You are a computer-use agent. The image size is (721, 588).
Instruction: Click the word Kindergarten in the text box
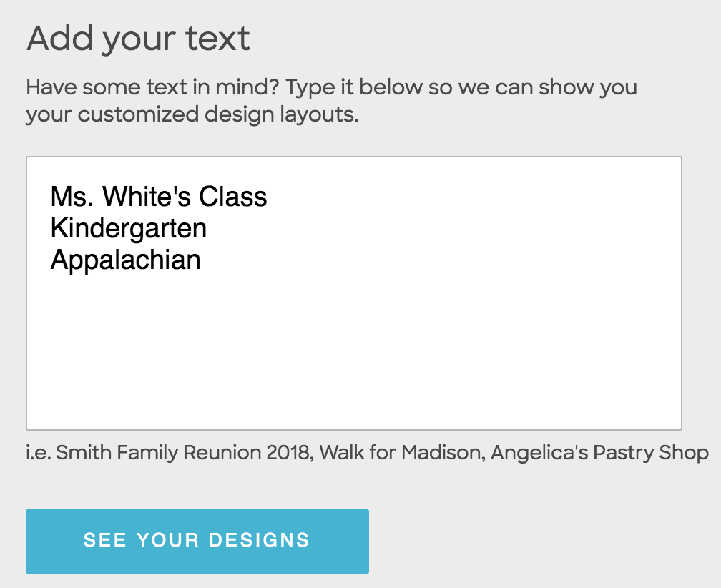[129, 228]
